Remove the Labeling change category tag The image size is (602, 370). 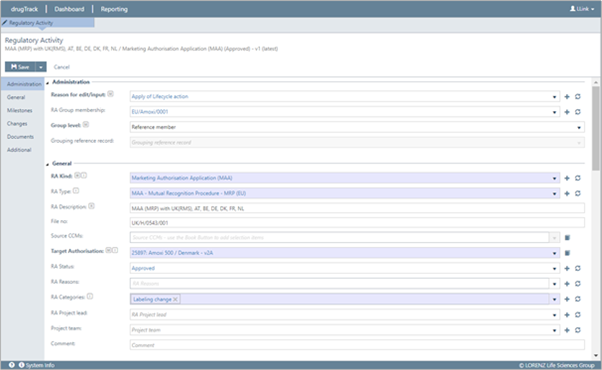(175, 299)
